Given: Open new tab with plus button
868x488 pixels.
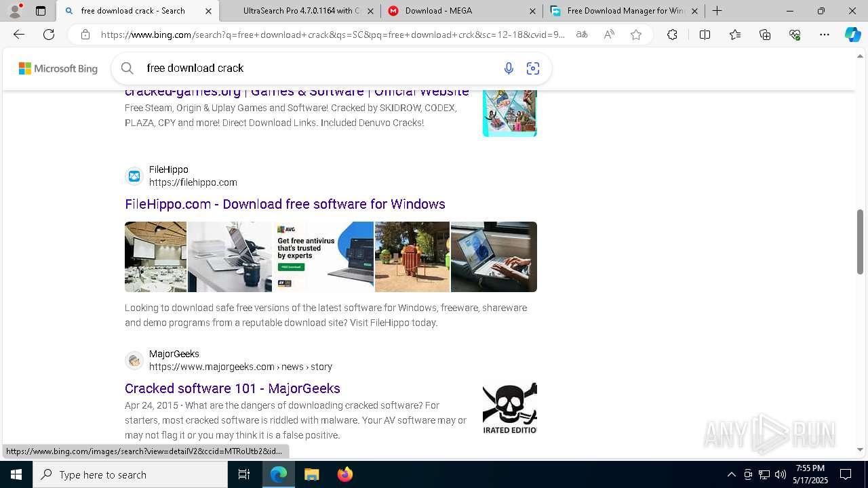Looking at the screenshot, I should click(x=717, y=11).
